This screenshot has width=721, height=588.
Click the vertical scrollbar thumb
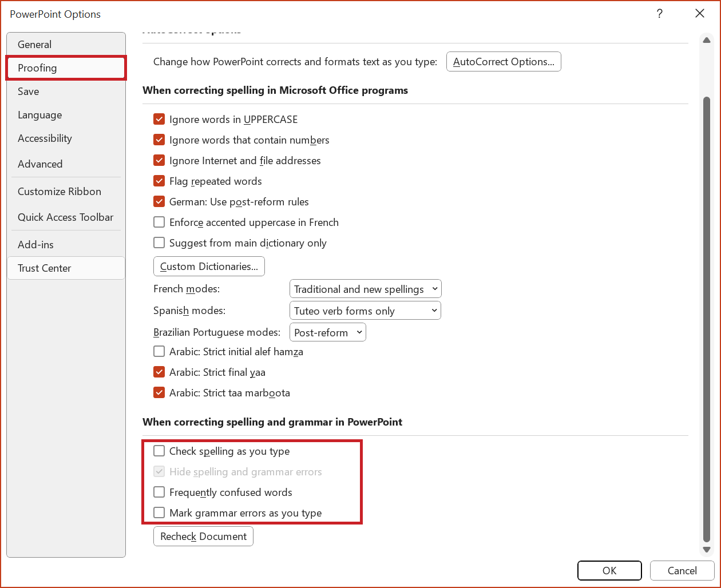(707, 319)
